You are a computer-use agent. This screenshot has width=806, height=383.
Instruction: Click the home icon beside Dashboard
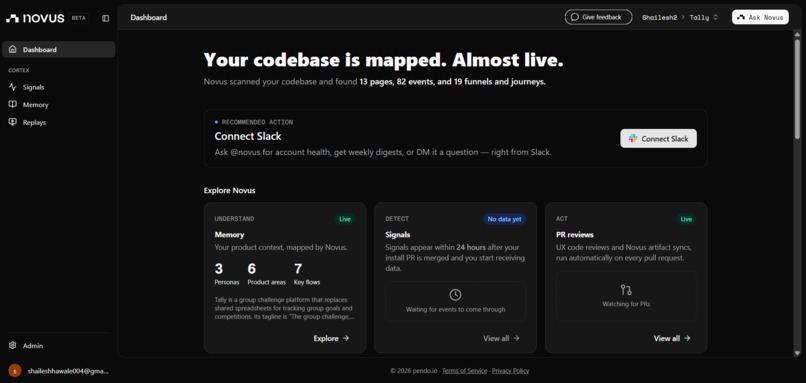13,49
